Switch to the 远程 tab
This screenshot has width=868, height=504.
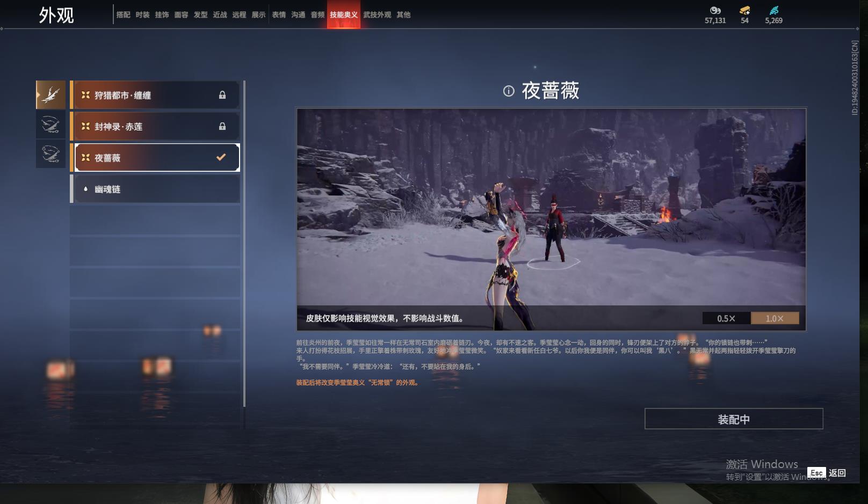click(x=239, y=14)
